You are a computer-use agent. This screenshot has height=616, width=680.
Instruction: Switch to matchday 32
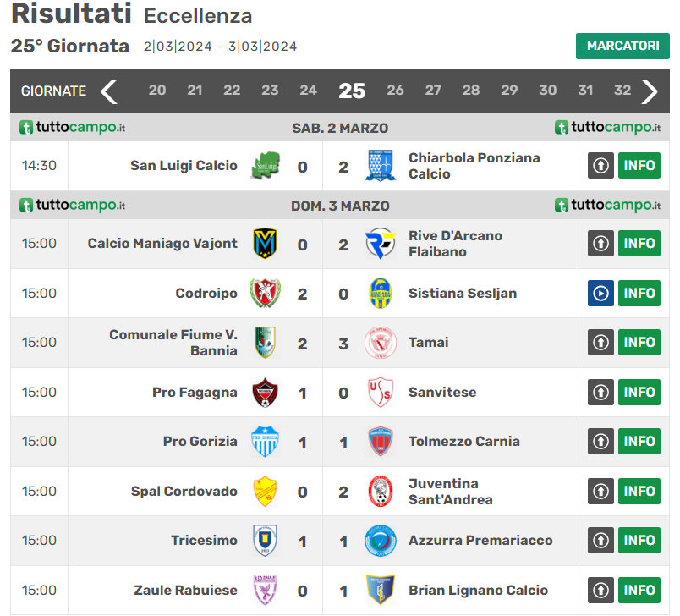point(622,91)
